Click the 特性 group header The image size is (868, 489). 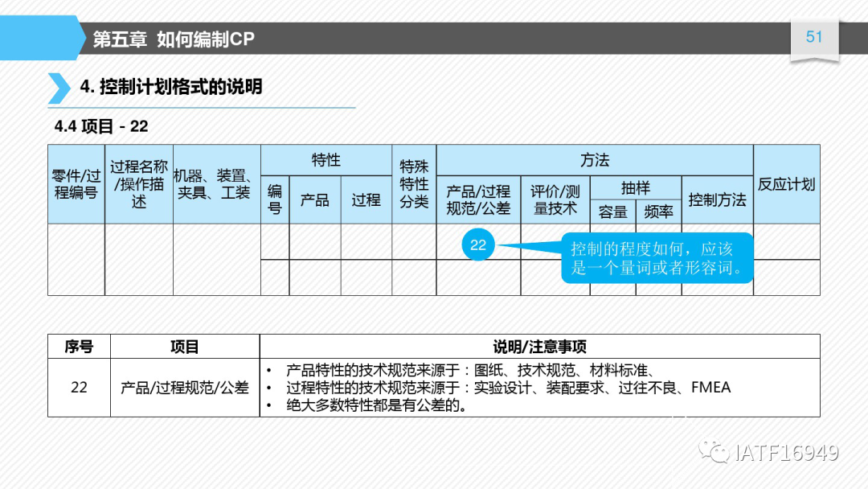tap(326, 161)
